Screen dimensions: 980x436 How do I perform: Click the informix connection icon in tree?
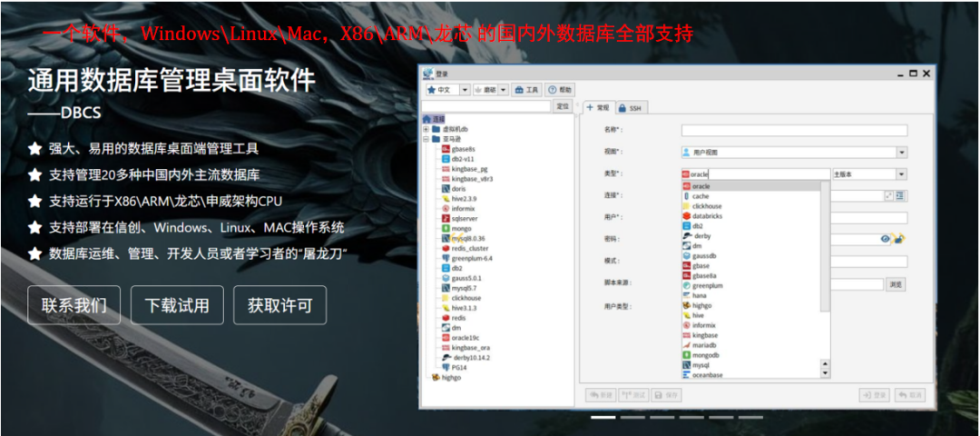click(x=446, y=208)
